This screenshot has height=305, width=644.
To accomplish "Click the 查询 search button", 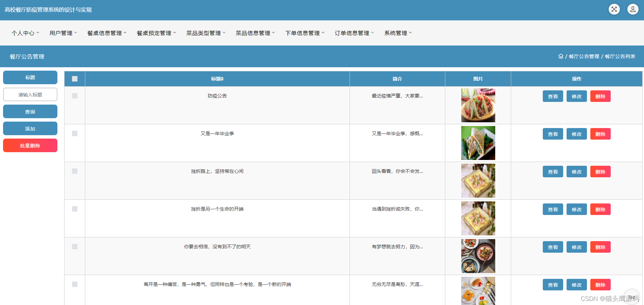I will point(30,111).
